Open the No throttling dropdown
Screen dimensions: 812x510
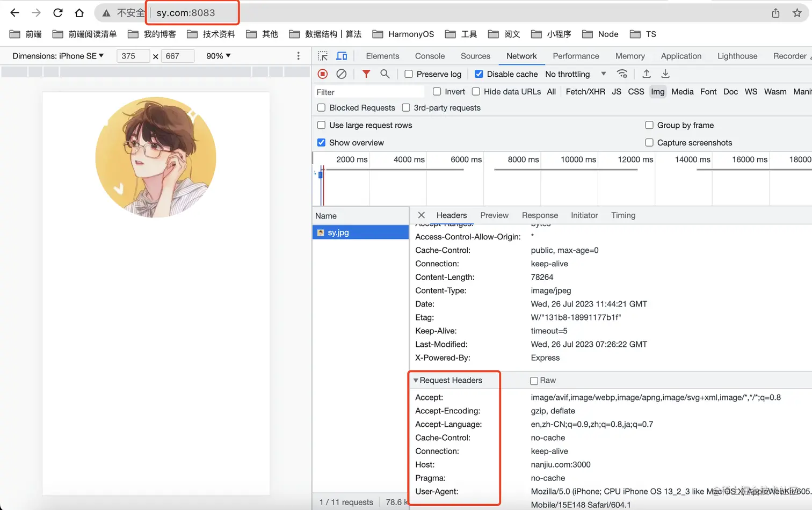tap(575, 74)
